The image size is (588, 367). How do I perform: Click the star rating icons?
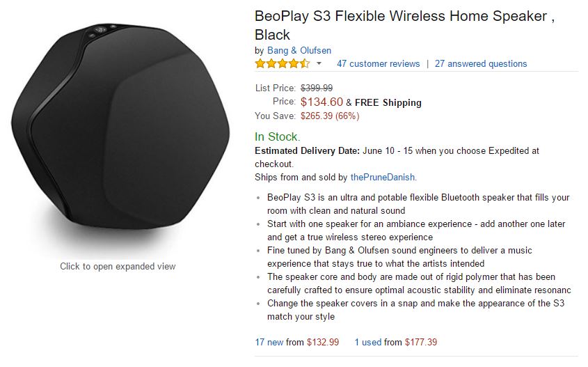tap(282, 63)
